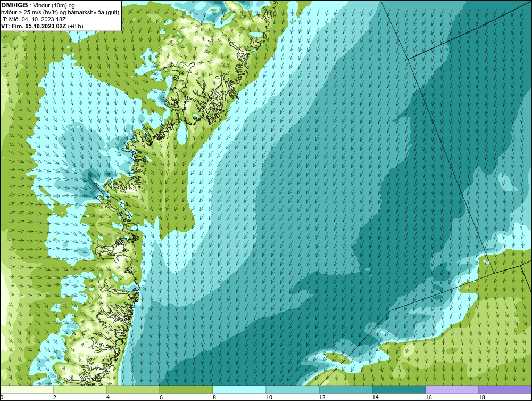Click the legend scale value 4
The width and height of the screenshot is (532, 401).
coord(108,397)
